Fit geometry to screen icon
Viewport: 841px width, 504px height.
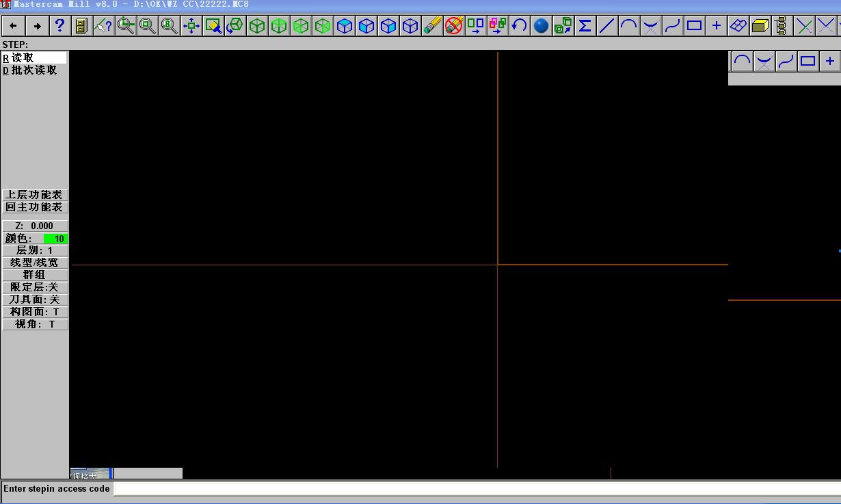191,26
